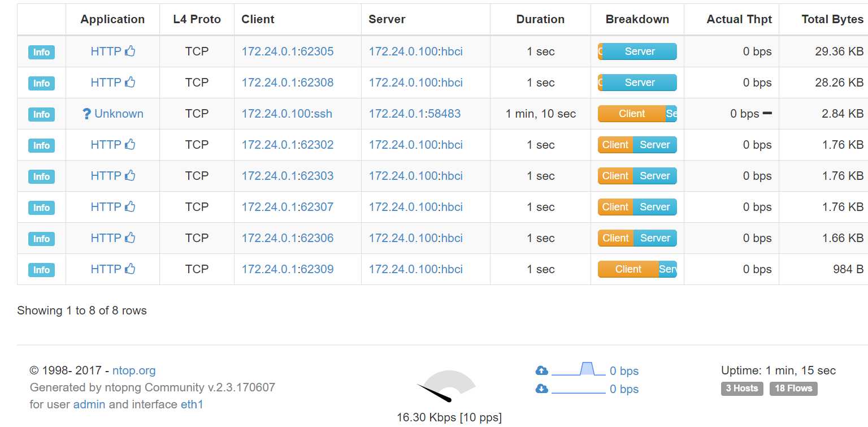The image size is (868, 427).
Task: Click the throughput gauge dial in footer
Action: (x=446, y=386)
